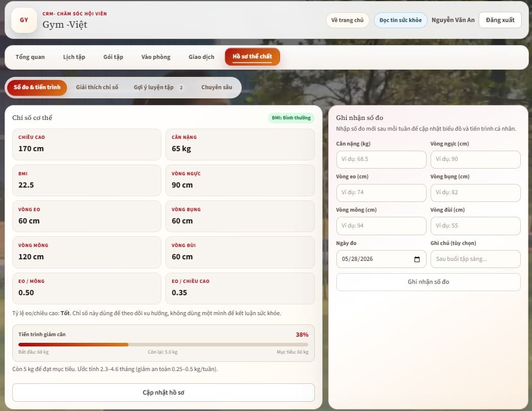Image resolution: width=532 pixels, height=411 pixels.
Task: Open the Giao dịch tab
Action: pos(202,57)
